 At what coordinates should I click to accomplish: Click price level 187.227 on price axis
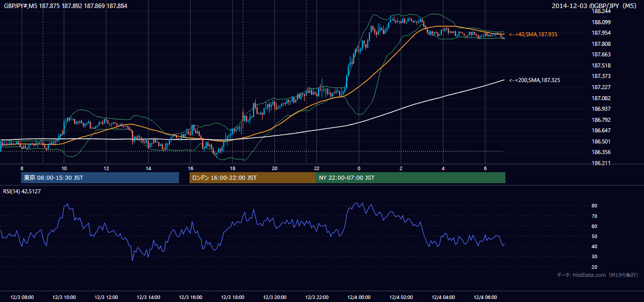click(x=602, y=87)
